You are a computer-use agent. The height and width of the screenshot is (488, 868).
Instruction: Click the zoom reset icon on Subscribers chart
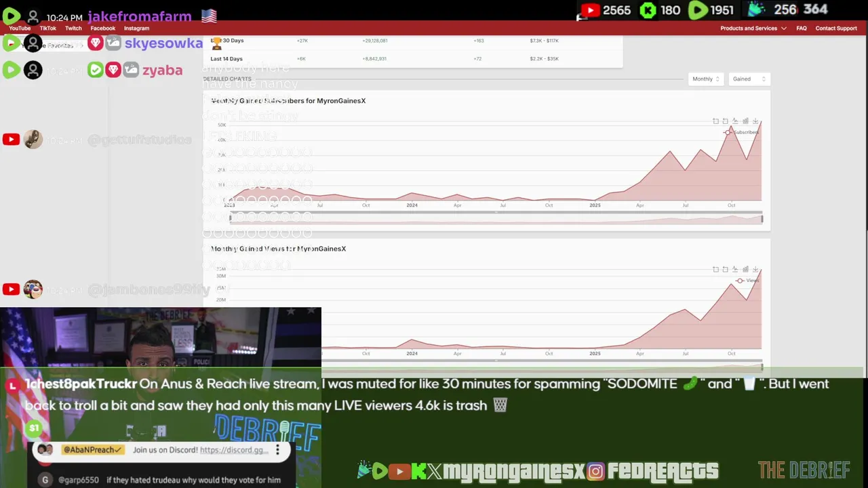tap(726, 121)
